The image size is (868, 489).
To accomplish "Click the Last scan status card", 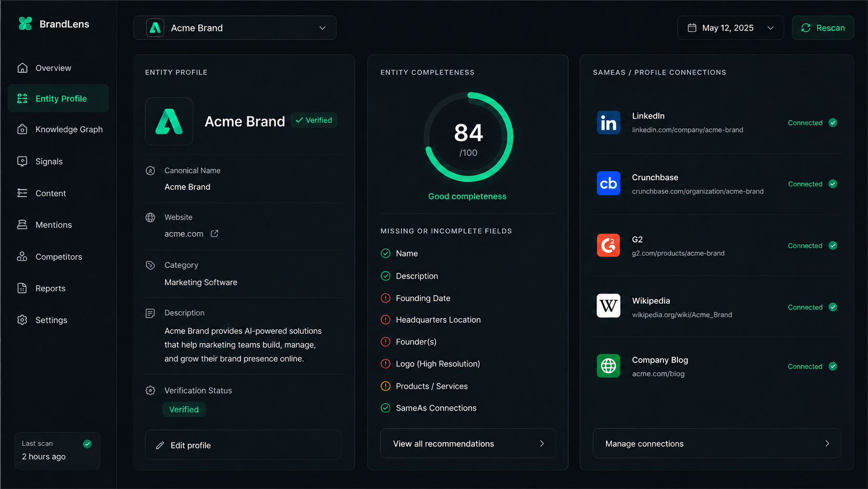I will coord(57,451).
